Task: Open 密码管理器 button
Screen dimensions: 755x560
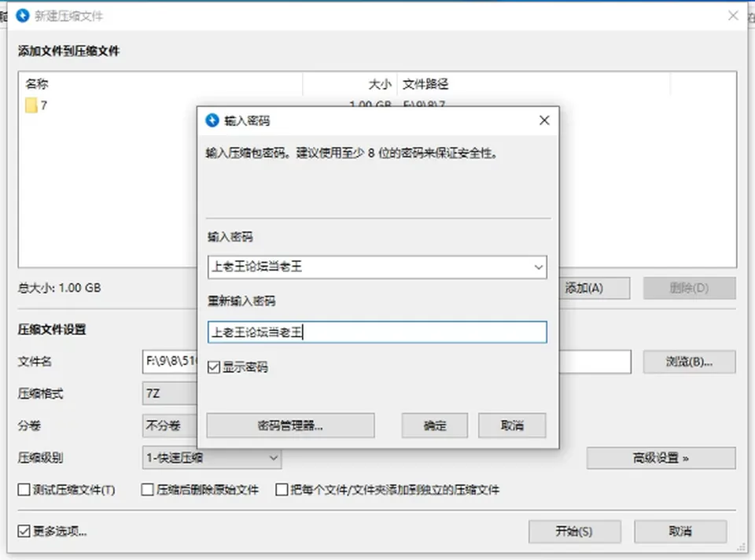Action: coord(290,426)
